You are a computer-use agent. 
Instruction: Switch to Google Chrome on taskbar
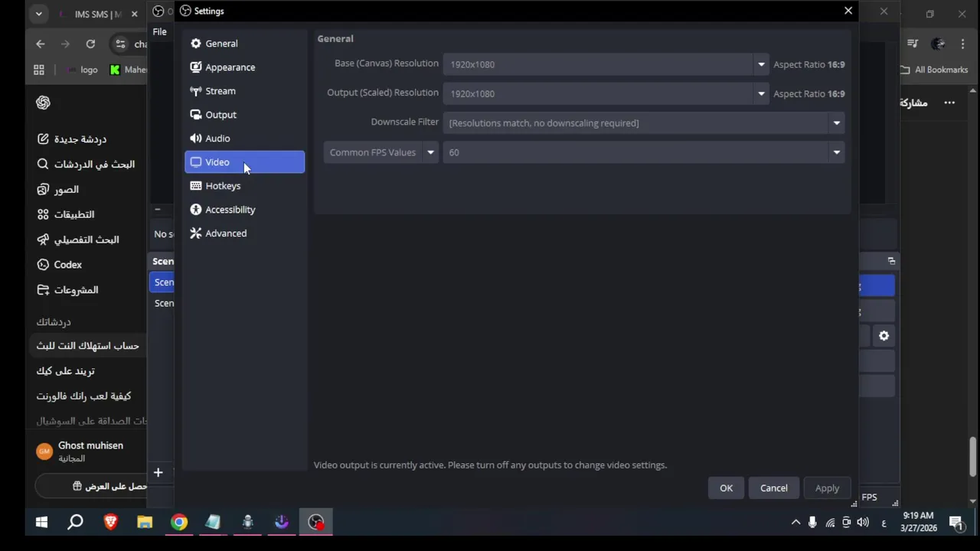pyautogui.click(x=178, y=522)
